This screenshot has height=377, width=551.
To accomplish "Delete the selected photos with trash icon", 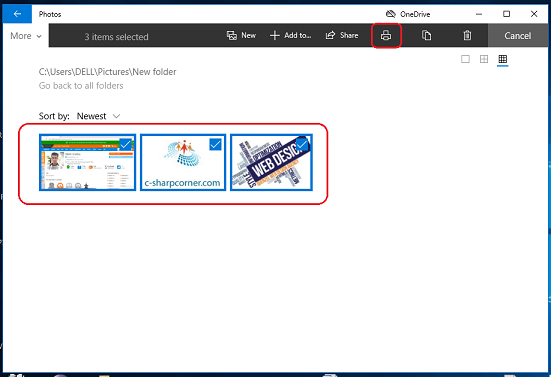I will 467,35.
